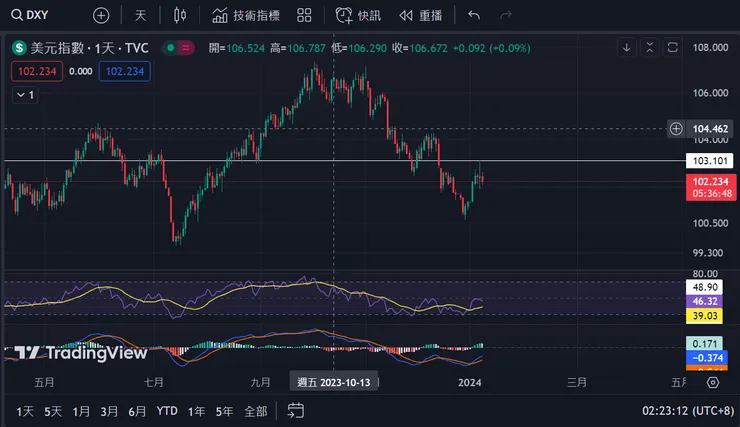The width and height of the screenshot is (740, 427).
Task: Change the candlestick chart style
Action: (179, 16)
